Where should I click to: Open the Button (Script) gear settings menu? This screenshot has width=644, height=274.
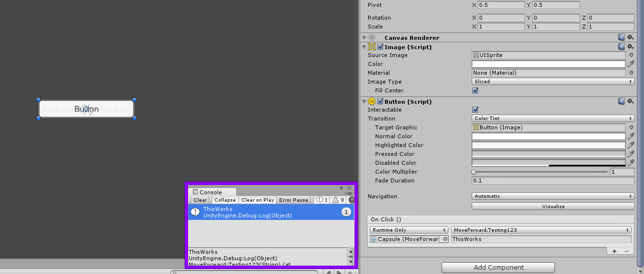[x=630, y=101]
